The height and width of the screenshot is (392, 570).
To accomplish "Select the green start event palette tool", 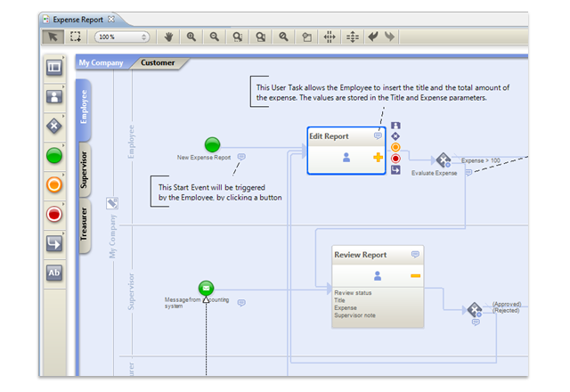I will pos(54,156).
